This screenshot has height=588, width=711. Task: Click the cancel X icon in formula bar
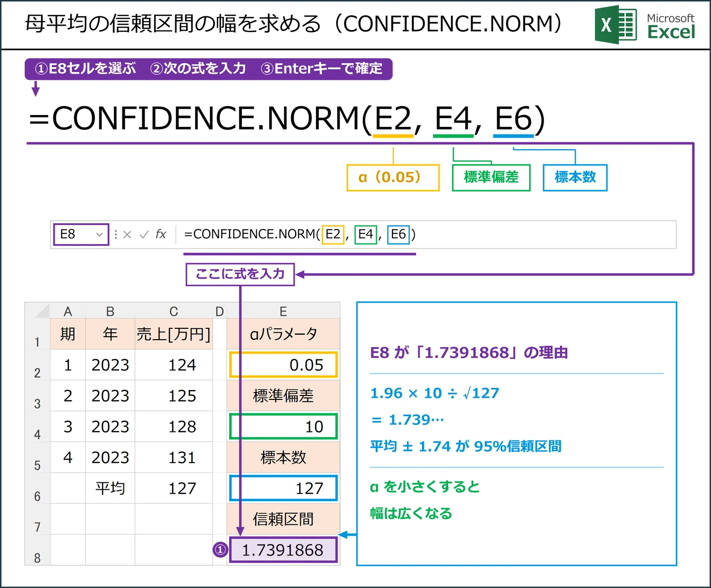point(127,235)
